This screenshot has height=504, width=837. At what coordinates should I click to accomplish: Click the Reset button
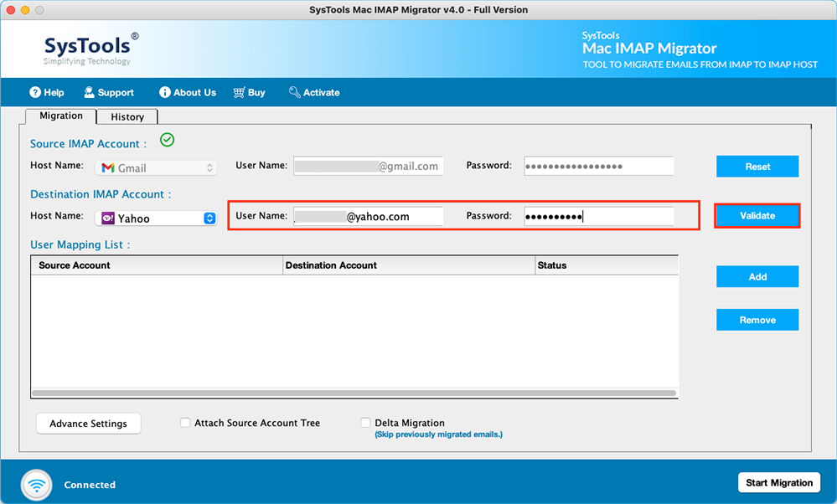(x=757, y=167)
